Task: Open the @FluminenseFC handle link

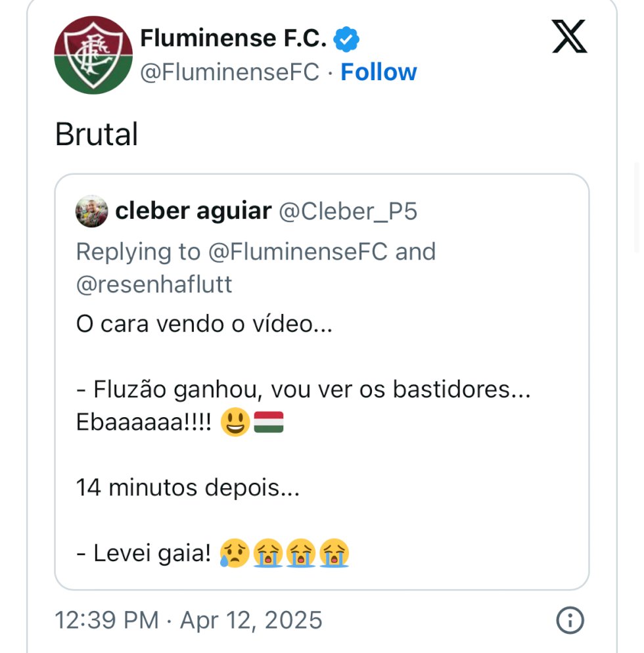Action: click(x=230, y=72)
